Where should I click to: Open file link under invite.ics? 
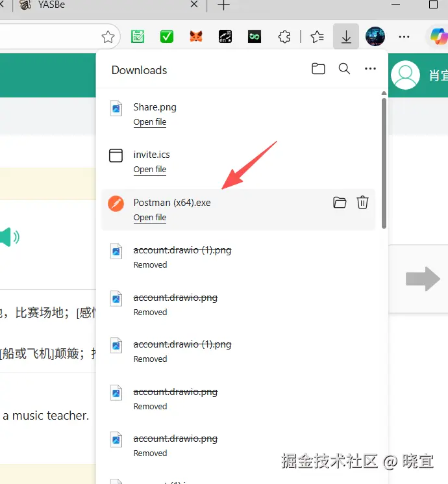[150, 170]
